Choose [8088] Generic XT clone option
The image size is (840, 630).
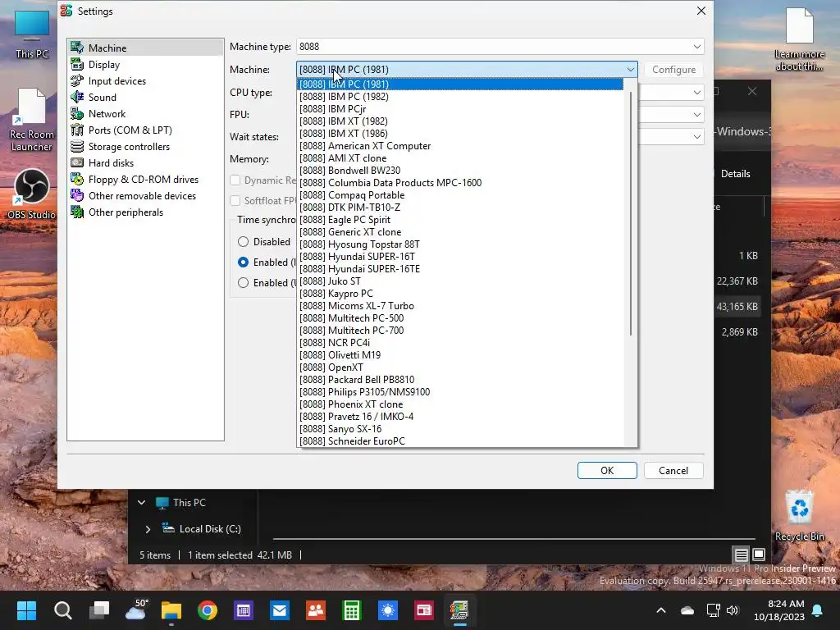coord(461,232)
